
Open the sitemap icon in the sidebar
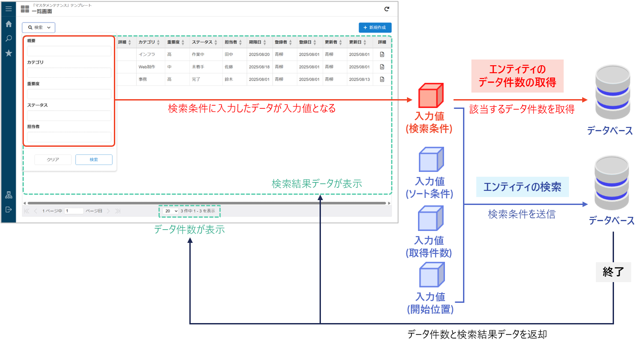[x=8, y=195]
